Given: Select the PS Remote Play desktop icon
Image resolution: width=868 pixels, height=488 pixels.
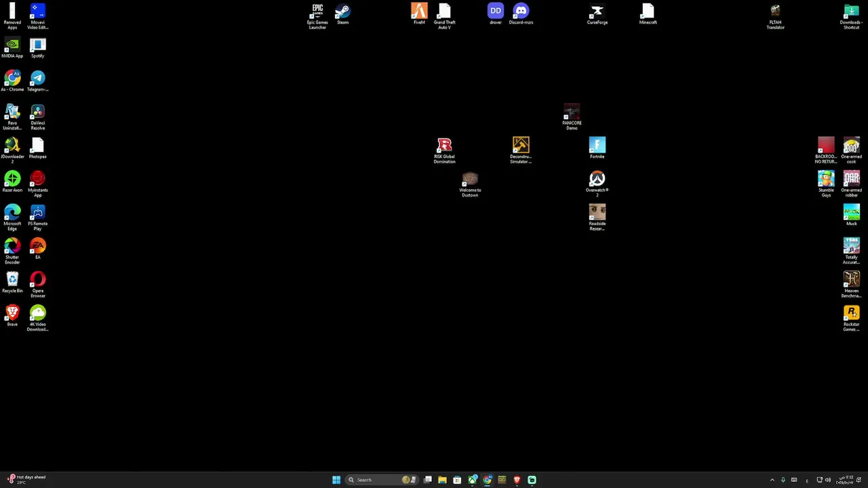Looking at the screenshot, I should click(x=37, y=218).
